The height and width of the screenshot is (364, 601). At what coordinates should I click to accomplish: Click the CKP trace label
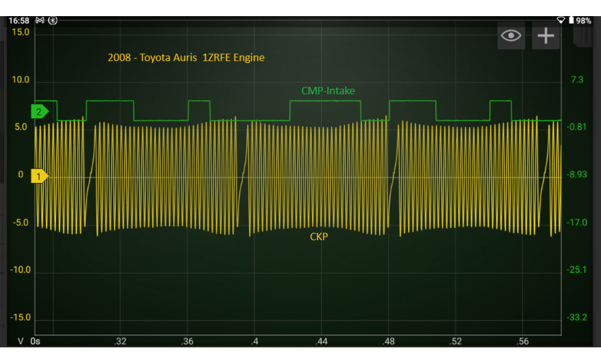click(319, 237)
